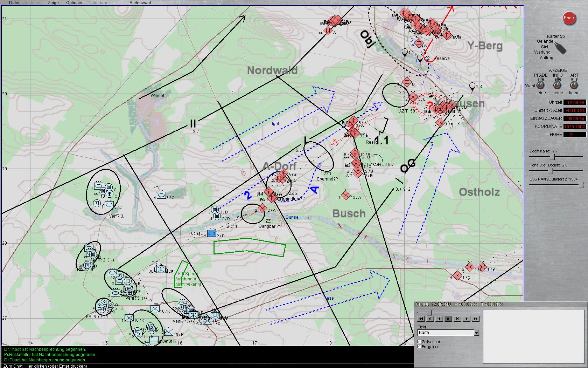Turn the Kartentyp rotary selector knob
Image resolution: width=588 pixels, height=368 pixels.
[x=560, y=48]
